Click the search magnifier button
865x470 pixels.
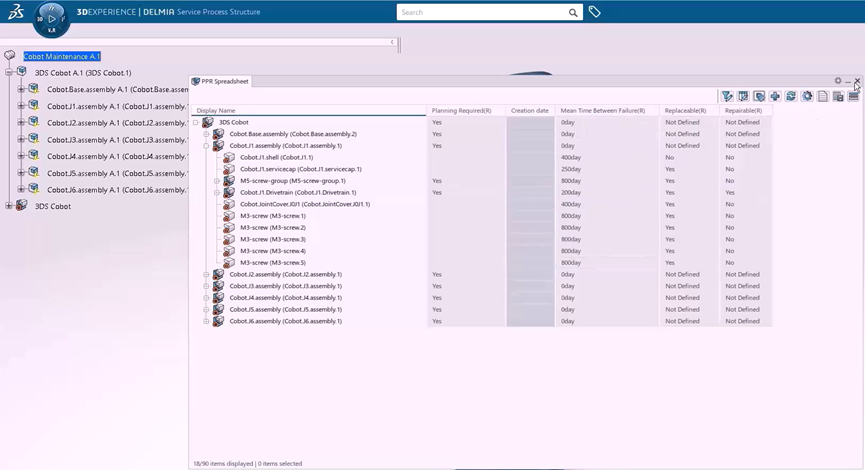tap(573, 13)
